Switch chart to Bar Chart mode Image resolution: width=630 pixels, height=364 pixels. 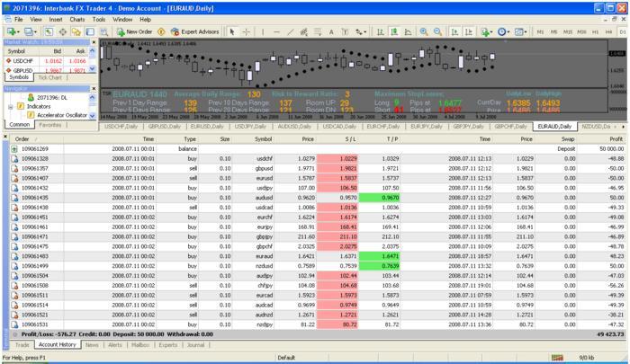click(x=380, y=31)
